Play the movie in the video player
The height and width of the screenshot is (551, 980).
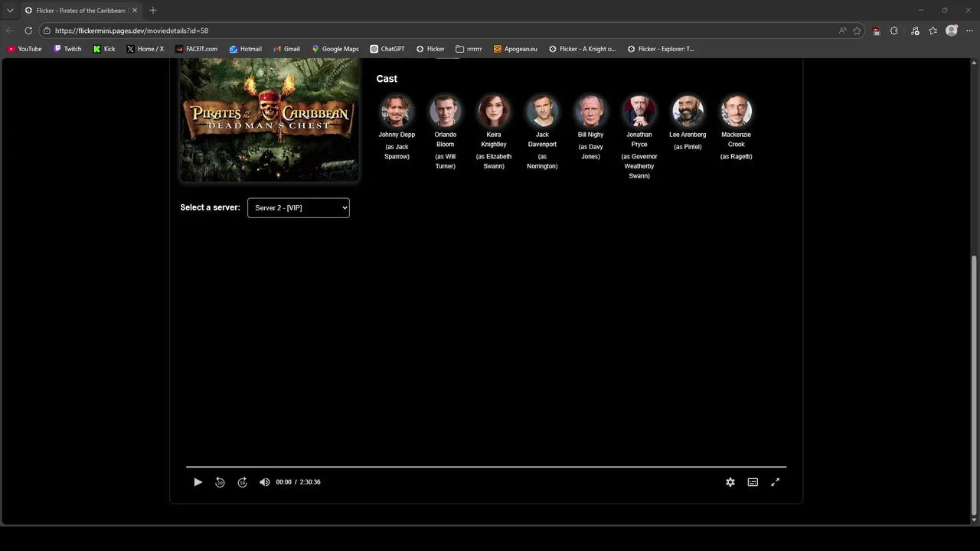click(198, 482)
